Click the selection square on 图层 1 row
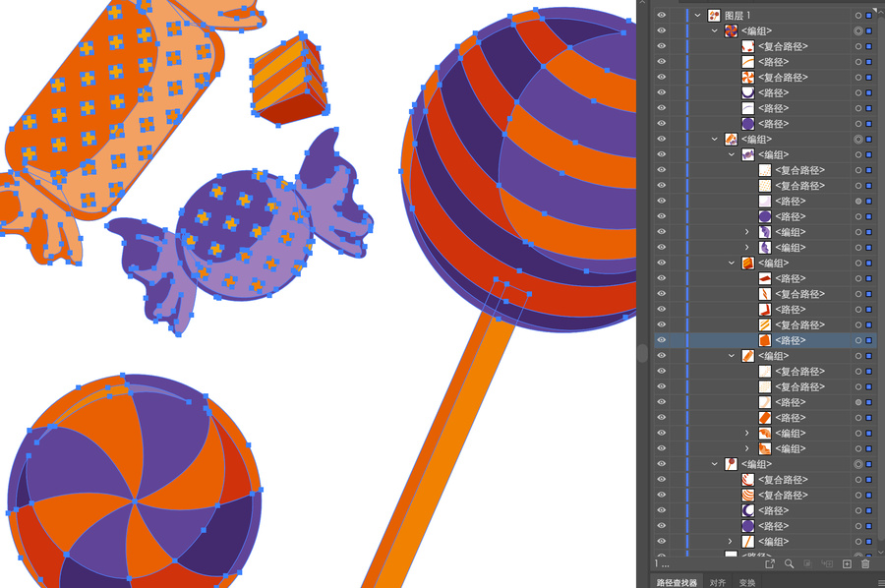Viewport: 885px width, 588px height. [868, 15]
